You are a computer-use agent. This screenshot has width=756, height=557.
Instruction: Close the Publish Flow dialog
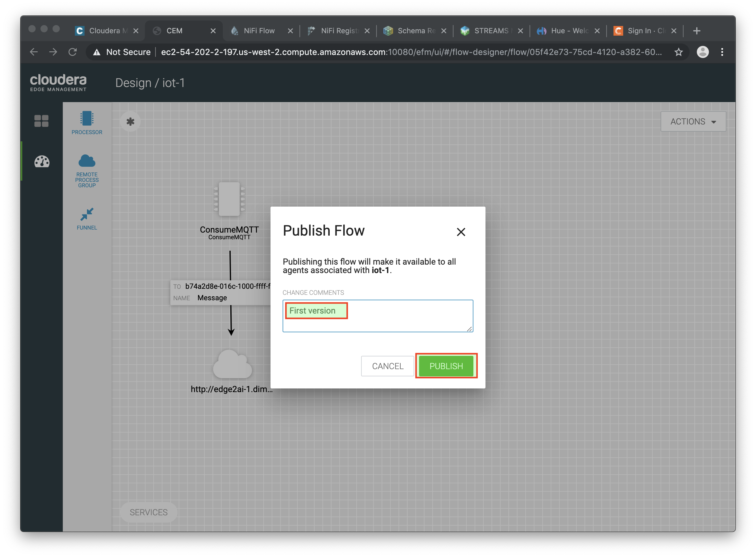click(462, 232)
